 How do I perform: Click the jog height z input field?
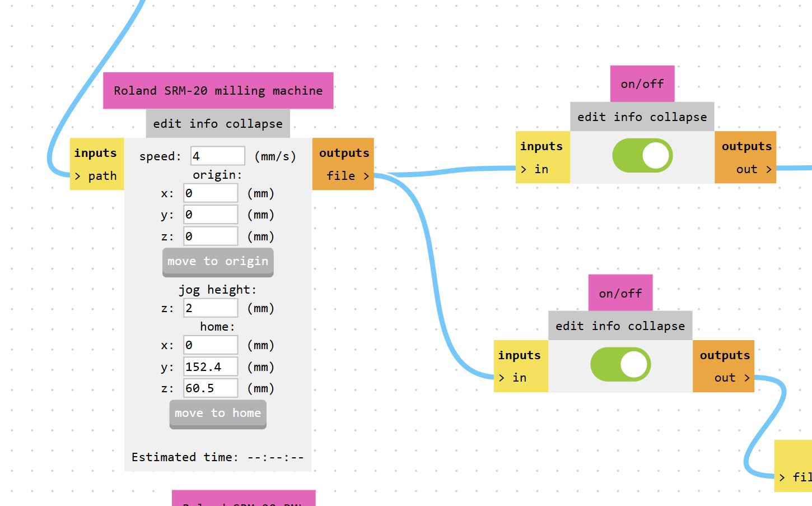tap(211, 308)
